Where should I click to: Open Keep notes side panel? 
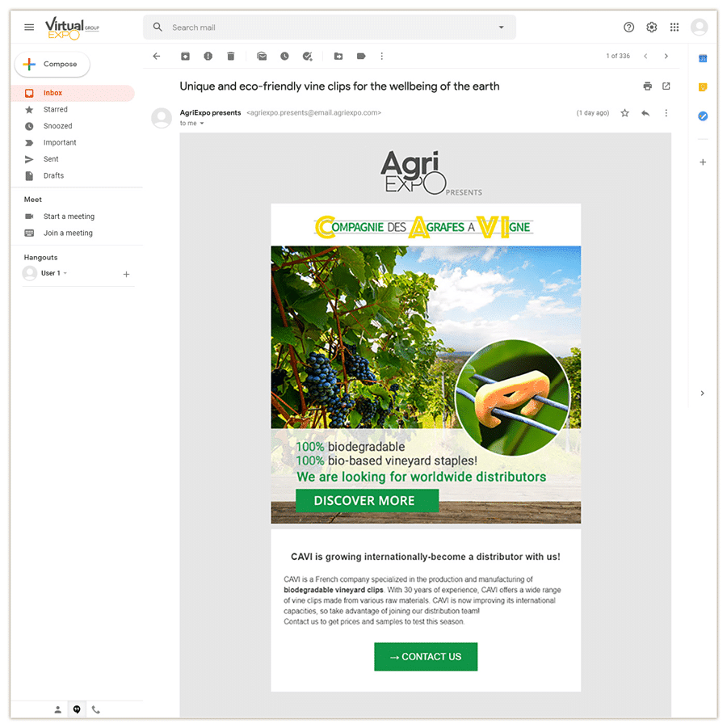coord(703,86)
